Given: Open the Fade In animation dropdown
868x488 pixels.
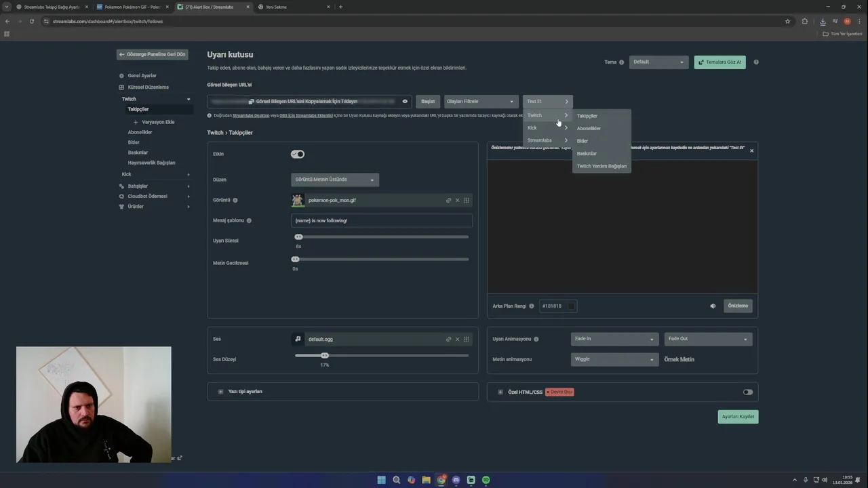Looking at the screenshot, I should (614, 339).
